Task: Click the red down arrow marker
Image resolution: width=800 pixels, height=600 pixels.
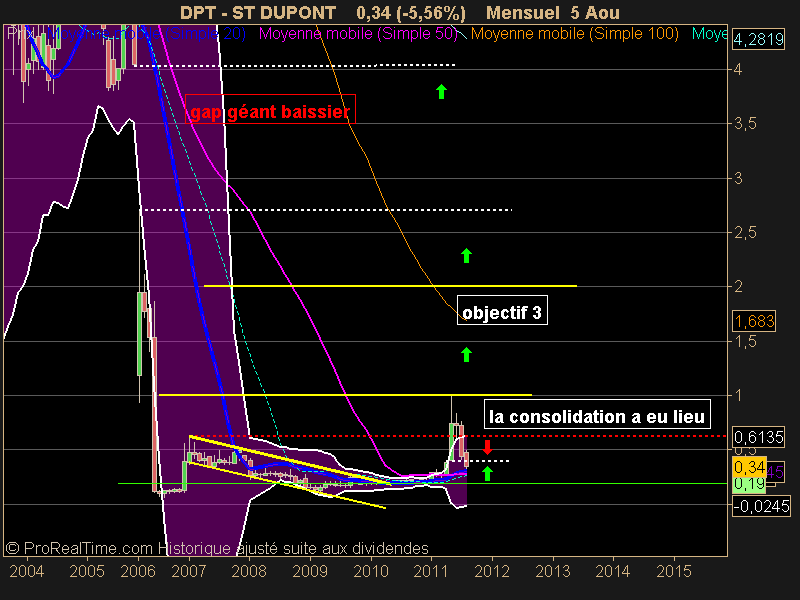Action: click(487, 447)
